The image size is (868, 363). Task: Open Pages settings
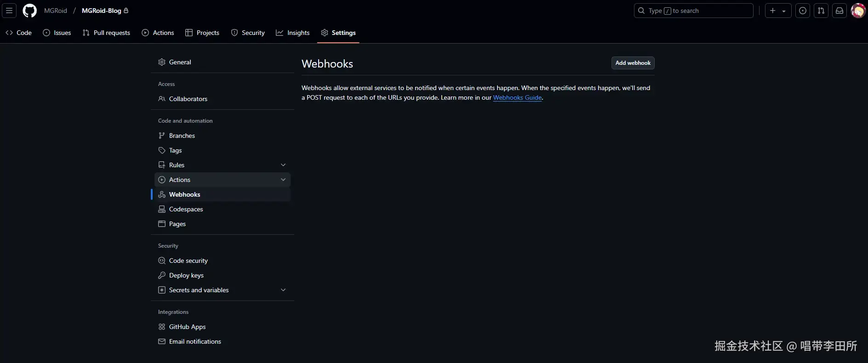(x=223, y=224)
